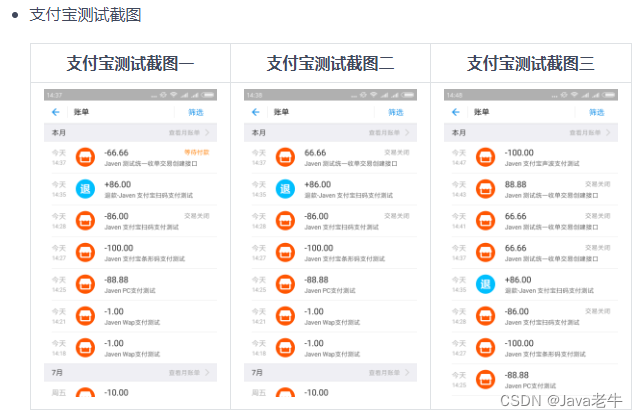Click 周五 -10.00 amount in 截图二

click(316, 393)
